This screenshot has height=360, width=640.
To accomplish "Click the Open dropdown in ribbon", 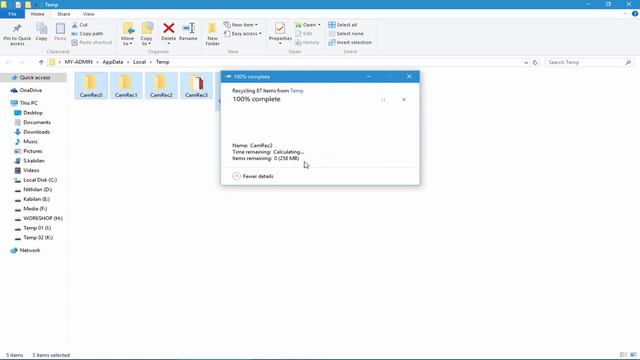I will pos(307,25).
